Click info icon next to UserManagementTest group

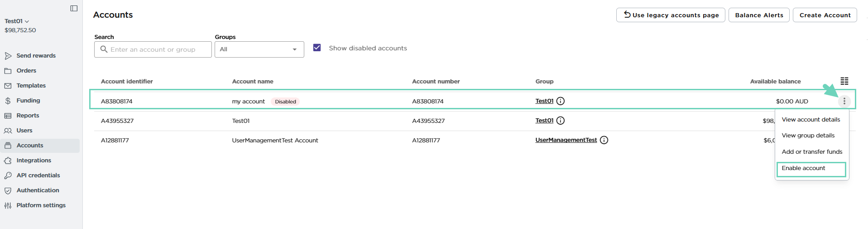coord(604,140)
